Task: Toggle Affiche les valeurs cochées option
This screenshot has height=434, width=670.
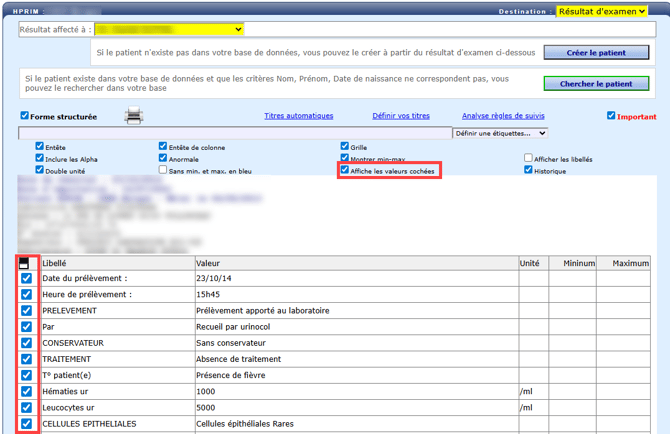Action: point(345,171)
